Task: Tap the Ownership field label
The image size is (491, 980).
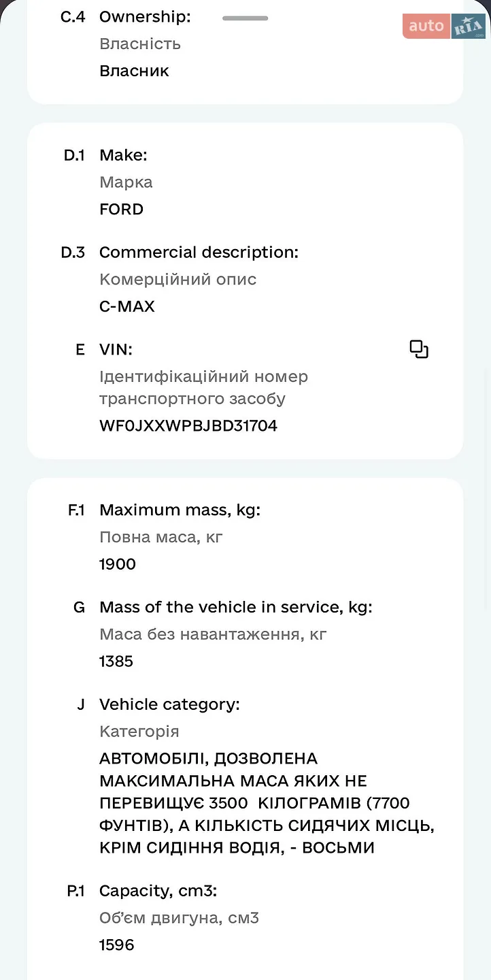Action: (x=145, y=17)
